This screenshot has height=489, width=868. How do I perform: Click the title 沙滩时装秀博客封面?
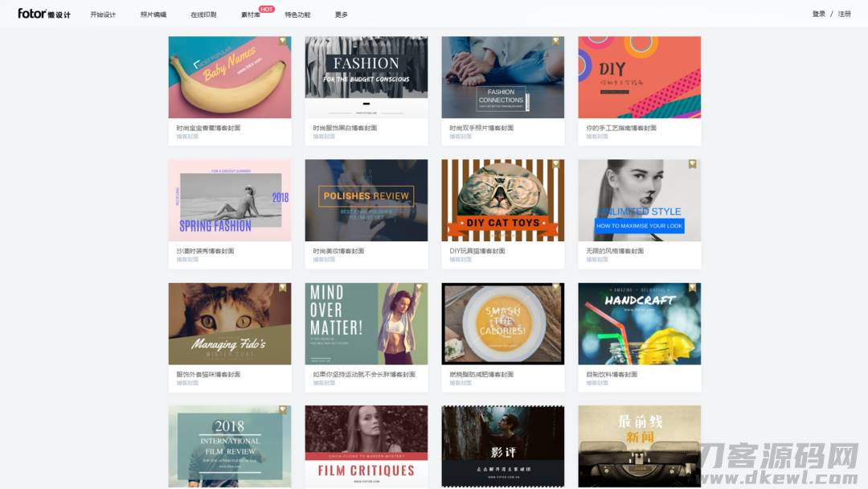[206, 251]
